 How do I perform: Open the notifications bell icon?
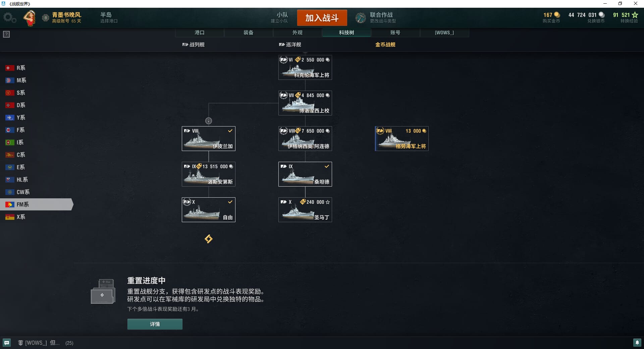click(637, 343)
